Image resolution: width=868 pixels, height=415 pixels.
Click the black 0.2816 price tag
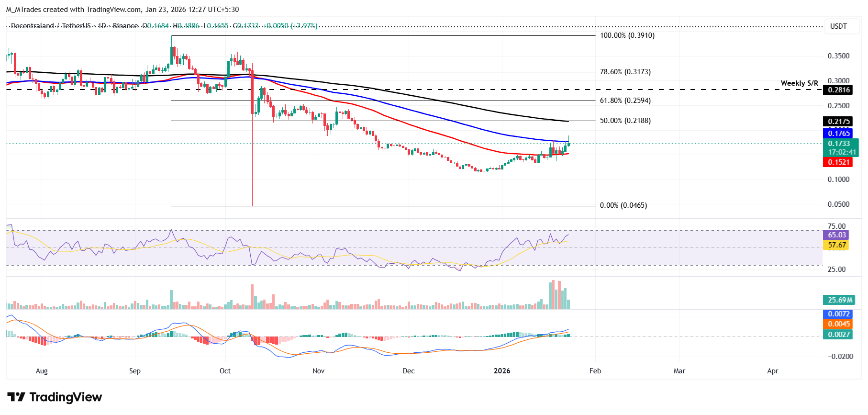point(839,90)
